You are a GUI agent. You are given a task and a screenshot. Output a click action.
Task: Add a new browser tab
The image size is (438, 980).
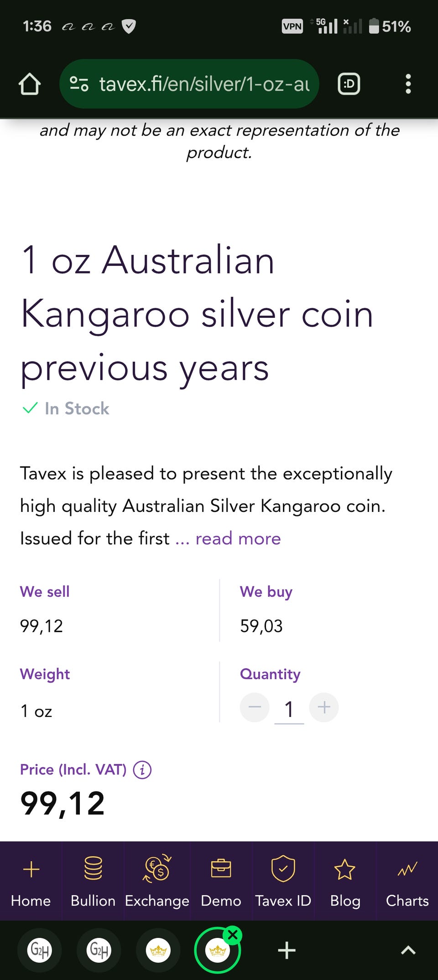click(x=287, y=950)
